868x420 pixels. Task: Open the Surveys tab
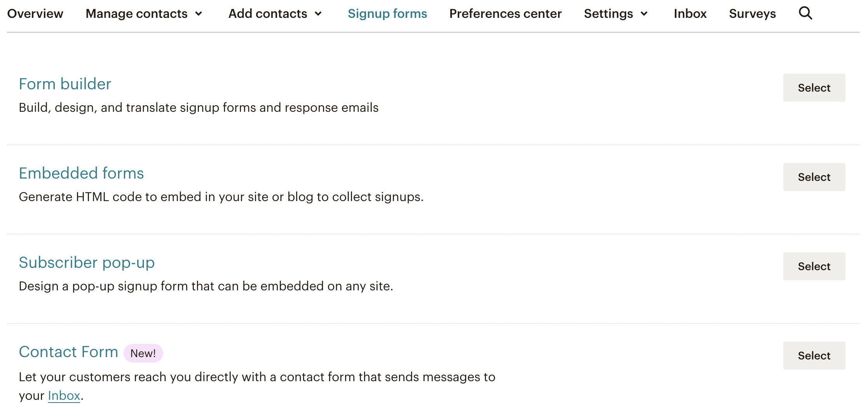752,14
